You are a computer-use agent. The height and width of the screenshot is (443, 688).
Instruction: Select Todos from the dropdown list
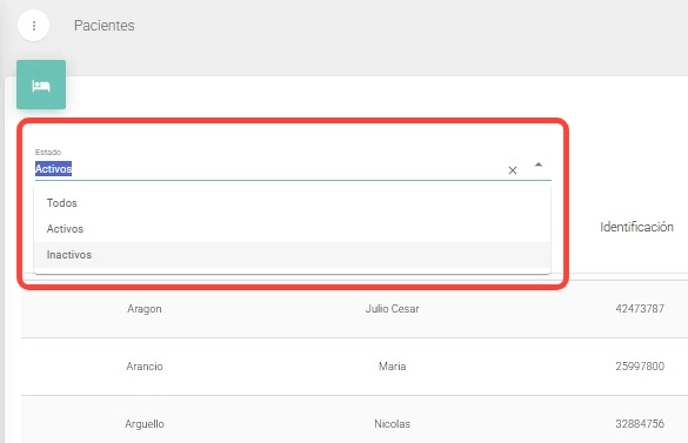click(62, 203)
